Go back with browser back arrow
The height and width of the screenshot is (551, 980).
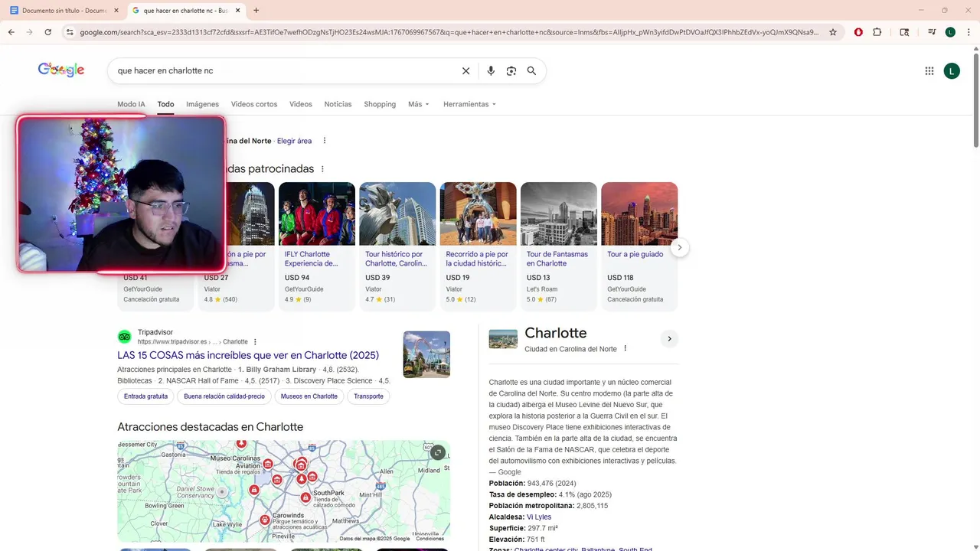pyautogui.click(x=11, y=32)
